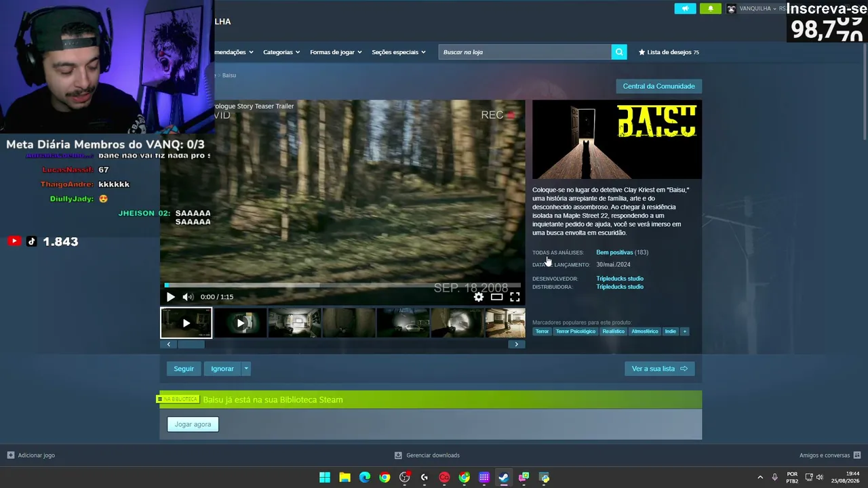The image size is (868, 488).
Task: Expand the Formas de jogar menu
Action: (336, 52)
